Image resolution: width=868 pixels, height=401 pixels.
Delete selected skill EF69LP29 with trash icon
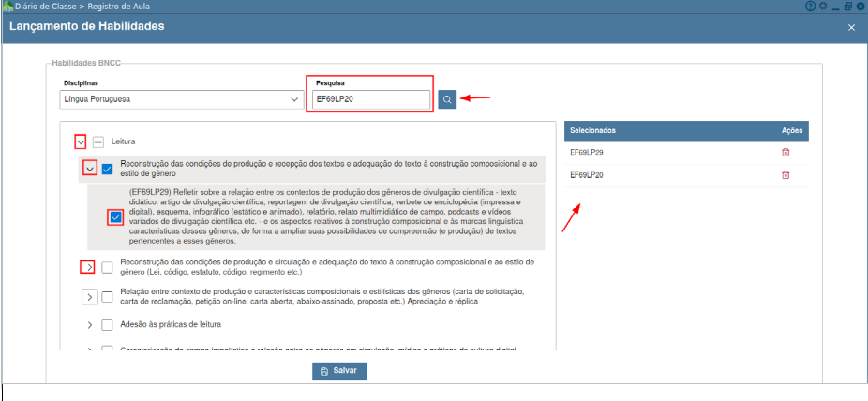[785, 153]
